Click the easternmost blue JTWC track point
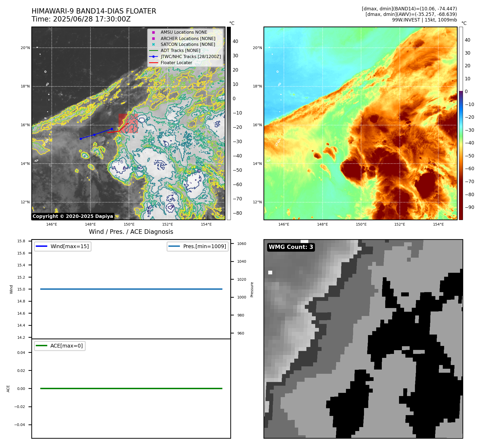Image resolution: width=481 pixels, height=448 pixels. [x=112, y=129]
